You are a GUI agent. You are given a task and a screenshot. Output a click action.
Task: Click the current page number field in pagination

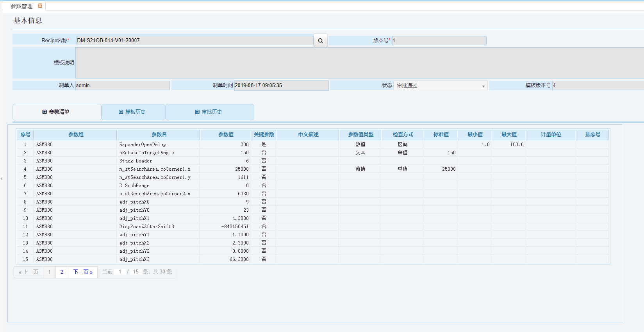(120, 272)
